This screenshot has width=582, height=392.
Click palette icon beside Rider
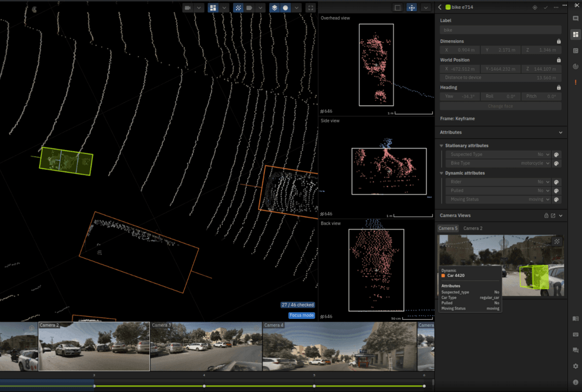[557, 182]
